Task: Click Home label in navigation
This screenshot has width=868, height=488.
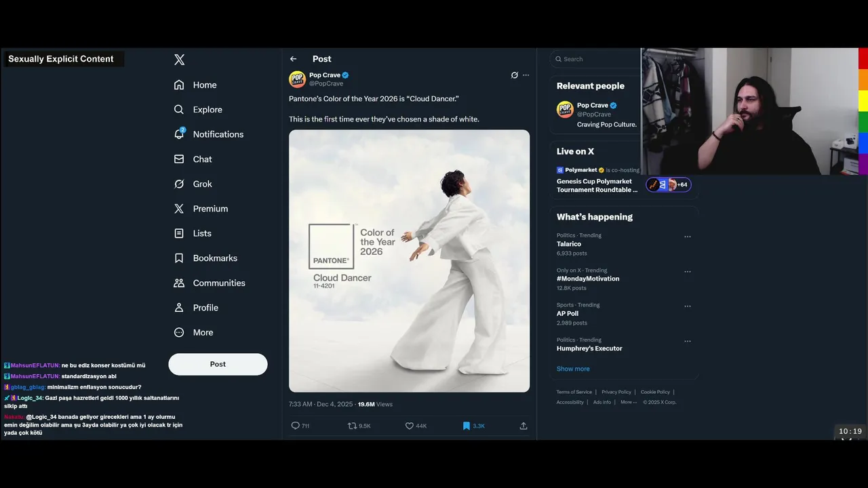Action: [205, 85]
